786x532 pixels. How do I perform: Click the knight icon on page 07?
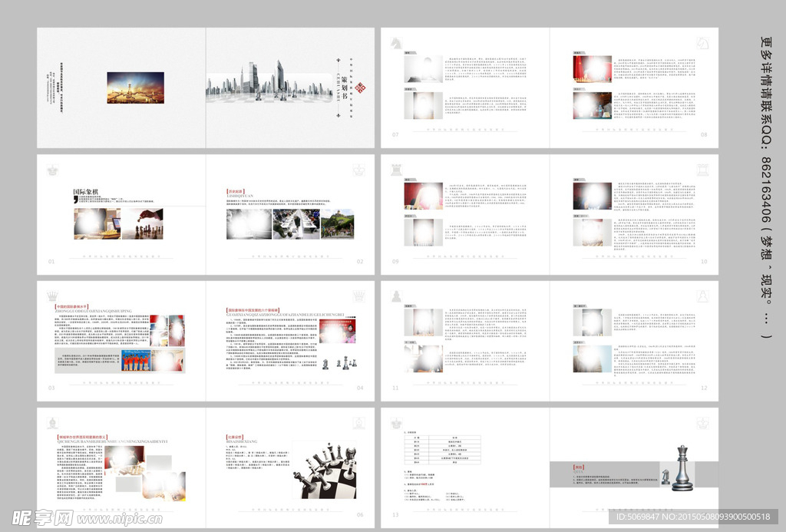397,43
